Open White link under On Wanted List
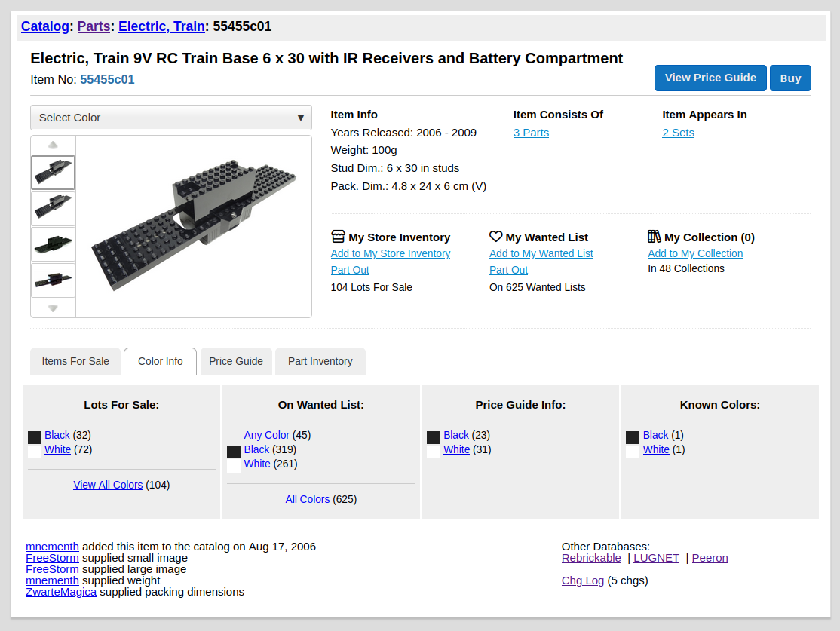The width and height of the screenshot is (840, 631). [257, 464]
